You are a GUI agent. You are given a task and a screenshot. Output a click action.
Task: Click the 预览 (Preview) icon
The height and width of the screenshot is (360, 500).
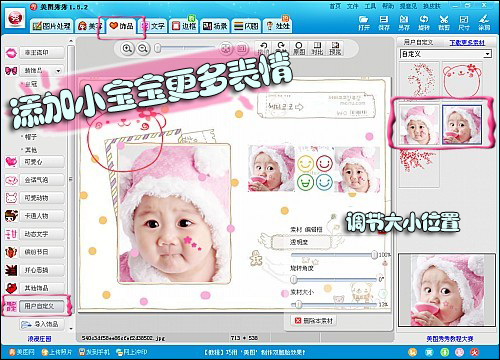(335, 46)
